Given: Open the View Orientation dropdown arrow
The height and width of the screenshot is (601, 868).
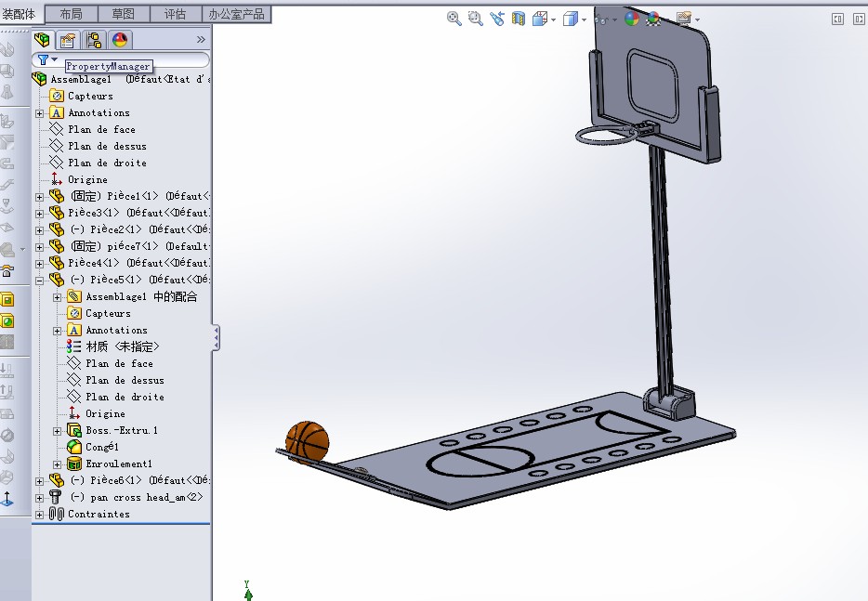Looking at the screenshot, I should click(553, 20).
